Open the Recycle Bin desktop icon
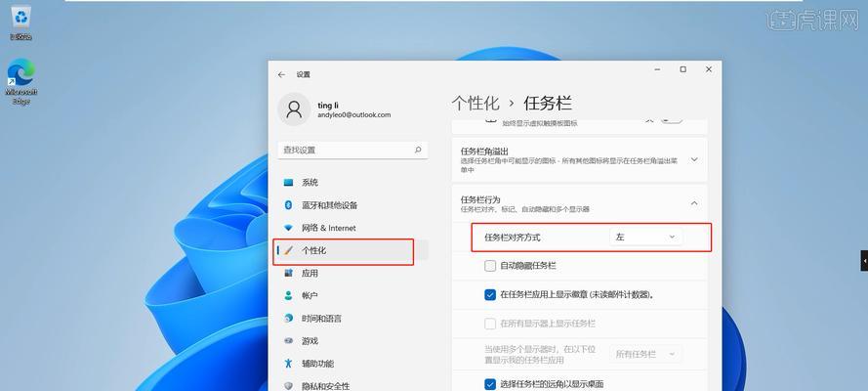The width and height of the screenshot is (868, 391). pyautogui.click(x=21, y=23)
